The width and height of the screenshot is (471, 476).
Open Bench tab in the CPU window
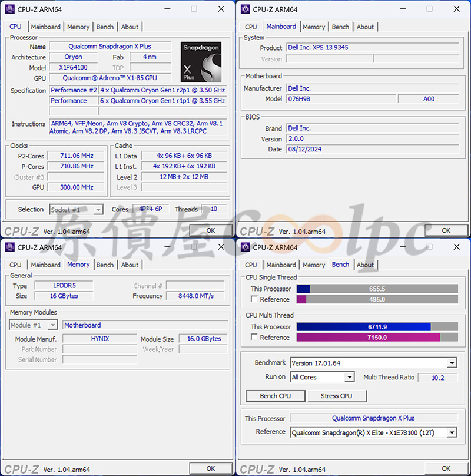(105, 27)
